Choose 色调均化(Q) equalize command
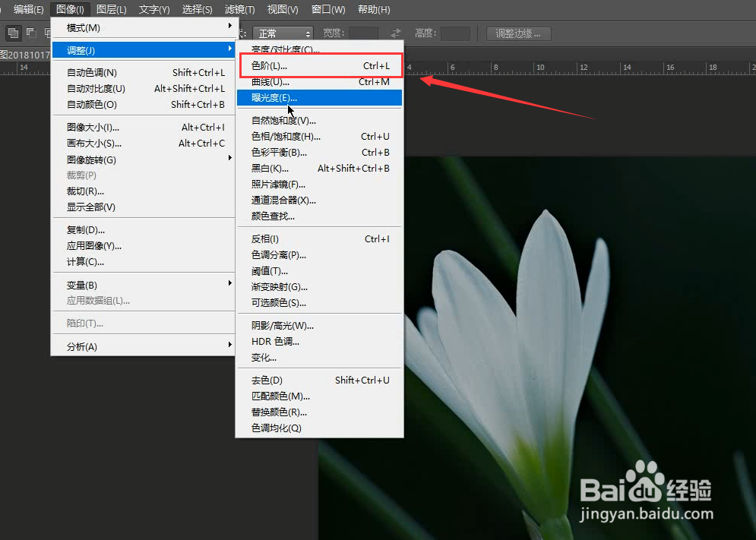The width and height of the screenshot is (756, 540). tap(320, 428)
